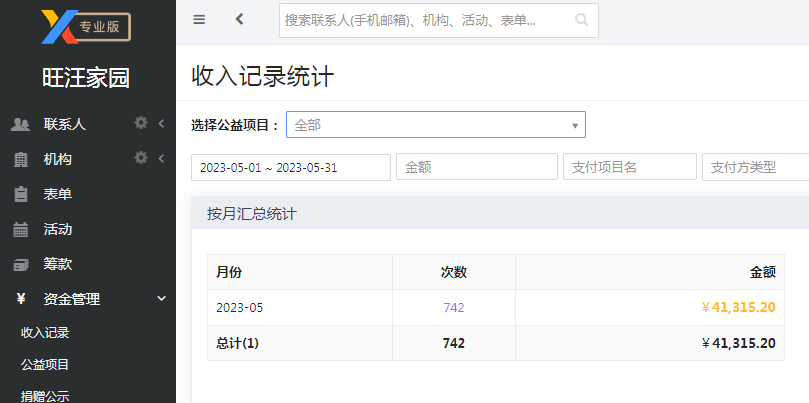Click the orange ￥41,315.20 amount
Image resolution: width=809 pixels, height=403 pixels.
point(738,308)
